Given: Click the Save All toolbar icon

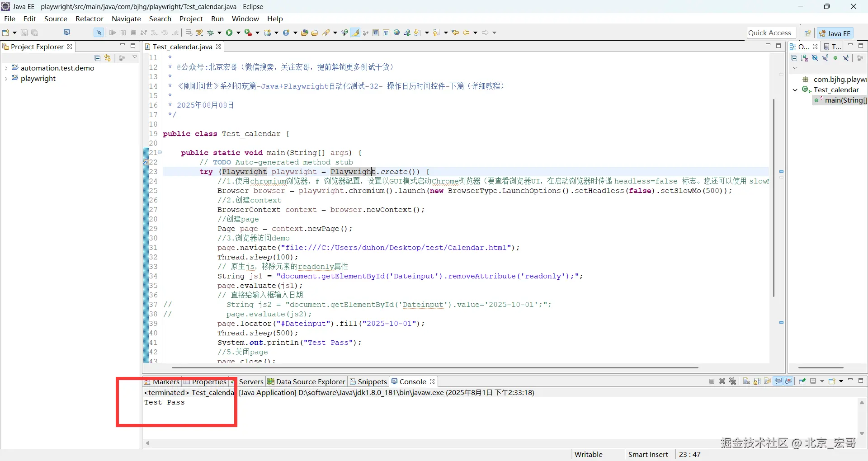Looking at the screenshot, I should (35, 33).
